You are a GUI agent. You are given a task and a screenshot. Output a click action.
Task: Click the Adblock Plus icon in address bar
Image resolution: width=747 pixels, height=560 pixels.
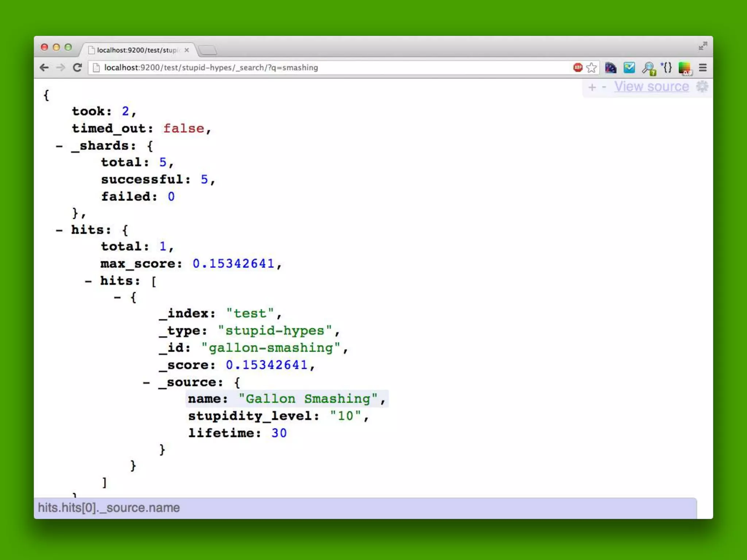[578, 67]
